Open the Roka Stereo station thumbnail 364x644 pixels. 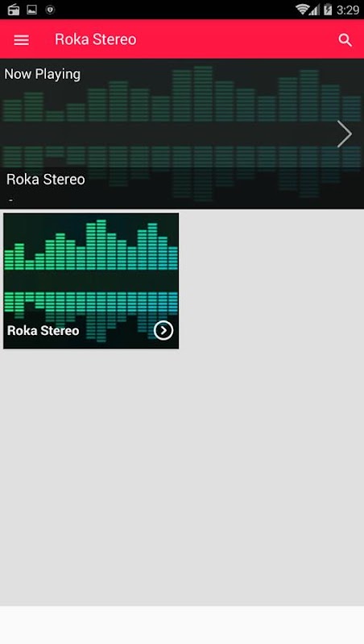pyautogui.click(x=91, y=281)
